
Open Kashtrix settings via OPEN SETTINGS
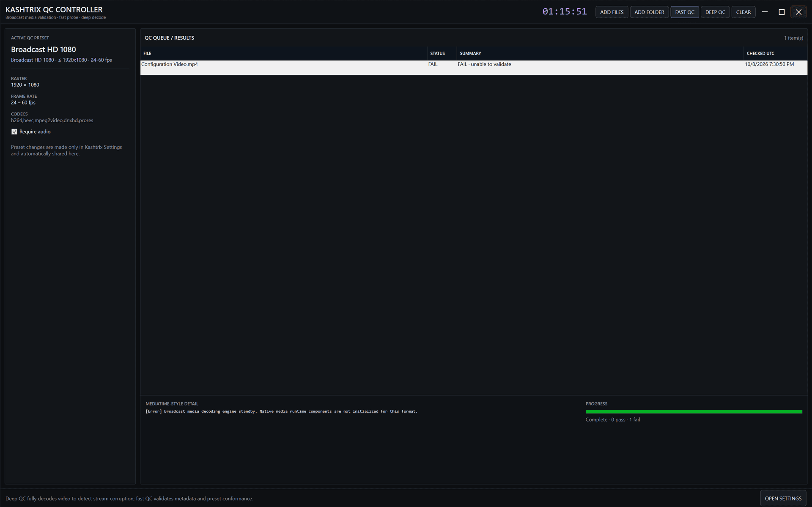pyautogui.click(x=783, y=499)
